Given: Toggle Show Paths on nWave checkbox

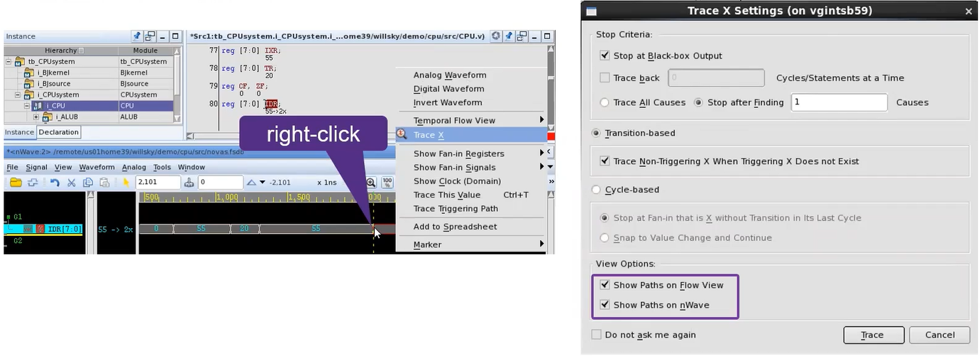Looking at the screenshot, I should [605, 305].
